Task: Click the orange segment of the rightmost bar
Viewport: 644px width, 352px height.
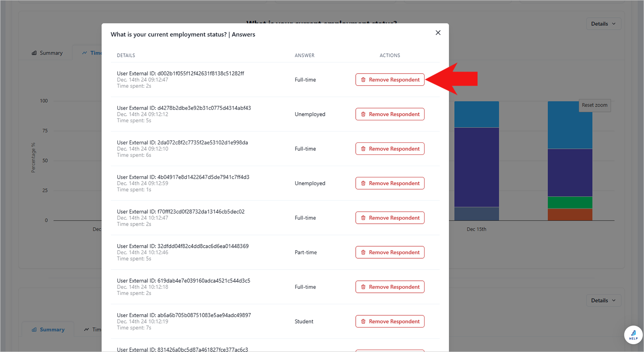Action: coord(570,214)
